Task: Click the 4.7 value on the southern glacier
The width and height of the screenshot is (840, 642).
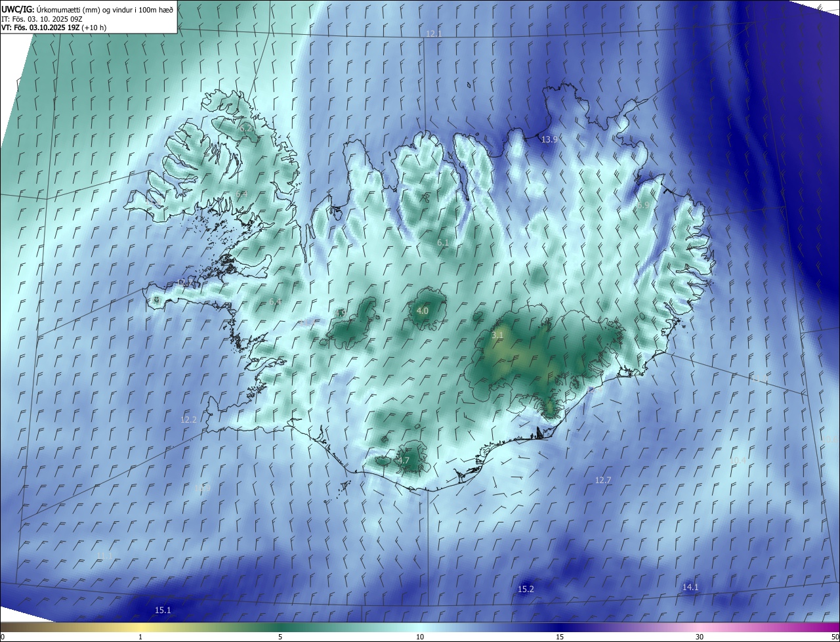Action: point(404,460)
